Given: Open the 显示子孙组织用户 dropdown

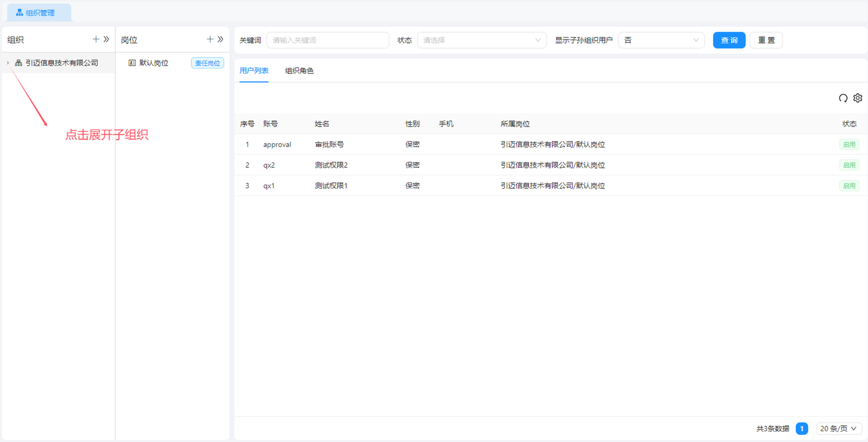Looking at the screenshot, I should coord(661,40).
